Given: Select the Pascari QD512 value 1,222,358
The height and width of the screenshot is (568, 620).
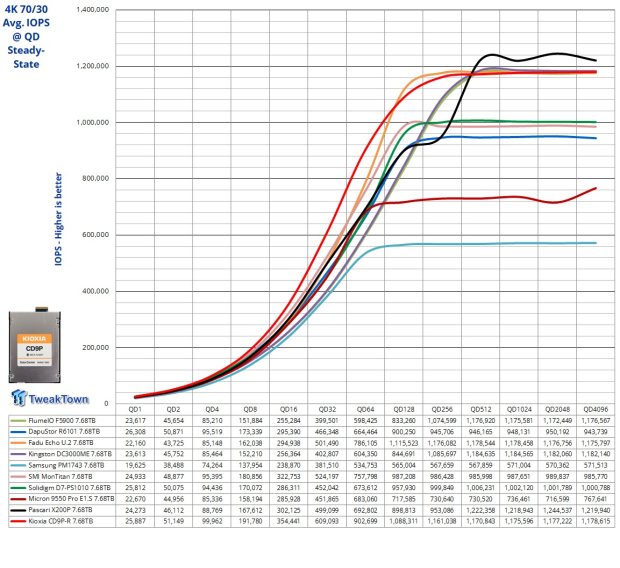Looking at the screenshot, I should tap(480, 510).
